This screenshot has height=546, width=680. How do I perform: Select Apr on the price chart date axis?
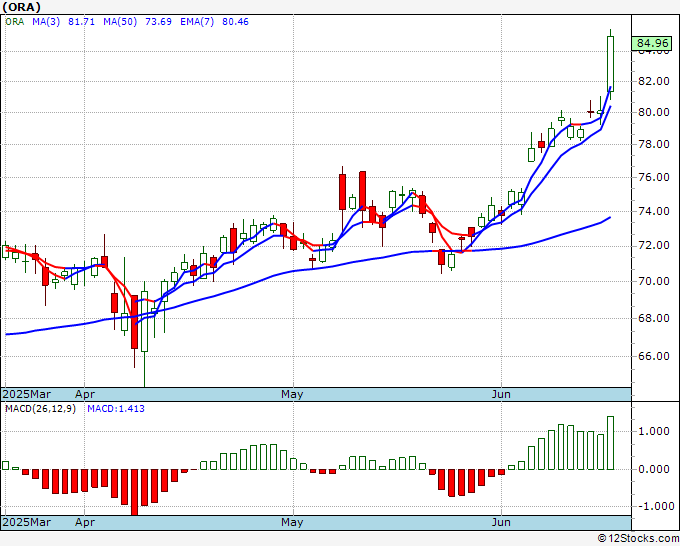(x=85, y=394)
